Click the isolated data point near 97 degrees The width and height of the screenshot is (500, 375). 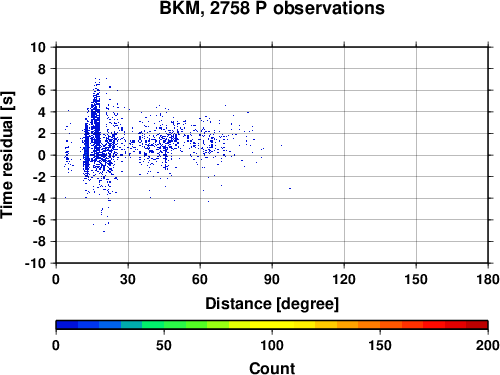click(x=290, y=188)
